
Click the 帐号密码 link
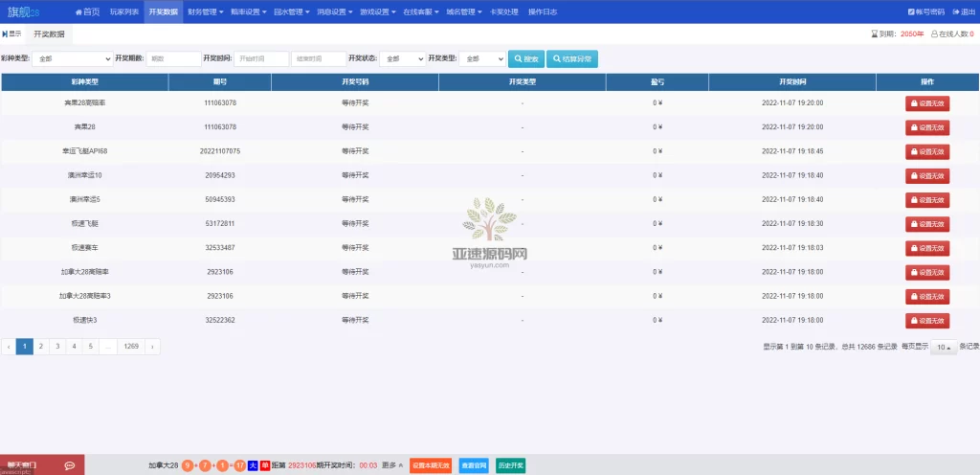tap(925, 11)
